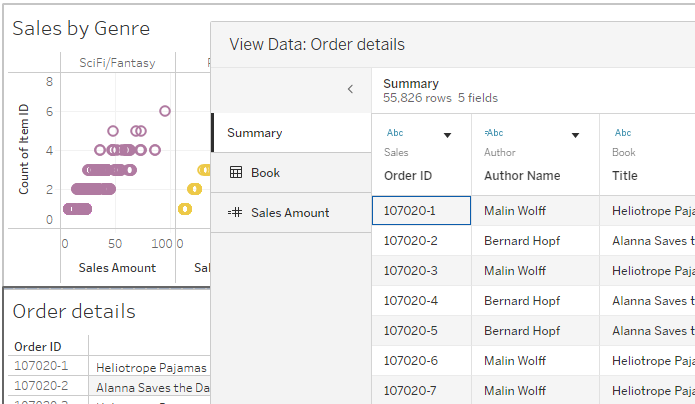Click Abc type icon above Order ID
This screenshot has height=404, width=695.
pyautogui.click(x=394, y=133)
